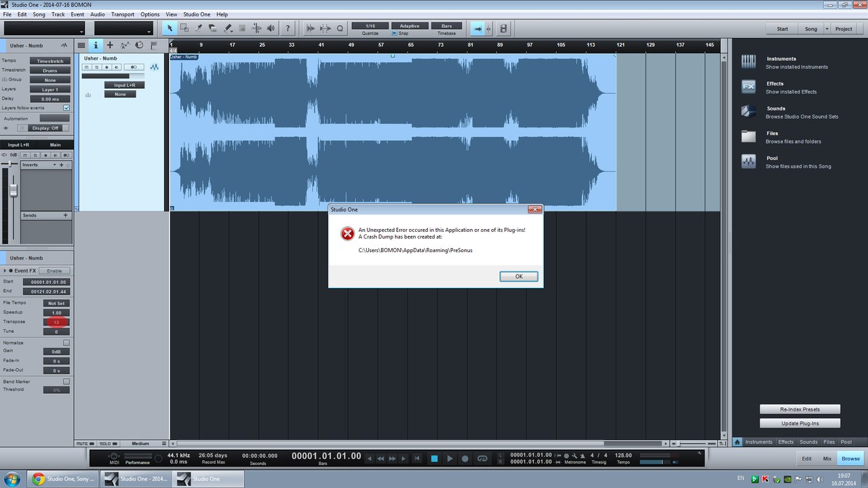This screenshot has height=488, width=868.
Task: Show automation with the curve icon
Action: click(x=125, y=45)
